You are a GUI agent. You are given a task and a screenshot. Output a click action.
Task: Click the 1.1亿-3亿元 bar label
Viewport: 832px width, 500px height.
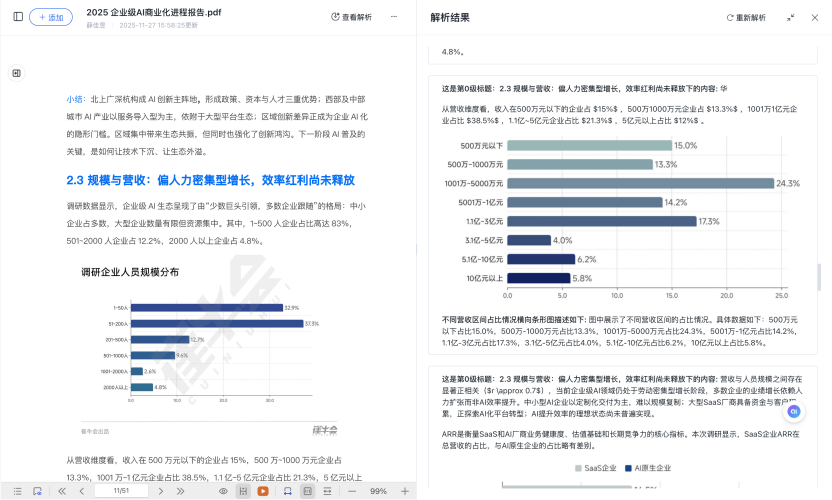(x=484, y=221)
